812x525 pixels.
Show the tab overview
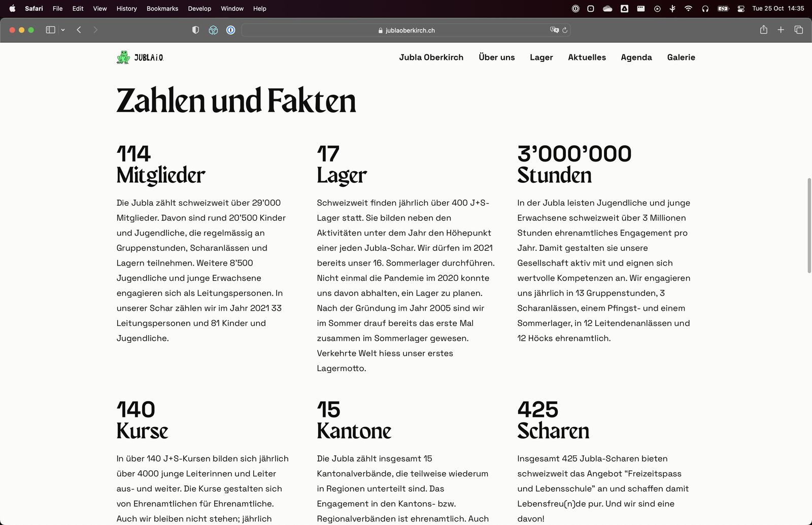[799, 30]
